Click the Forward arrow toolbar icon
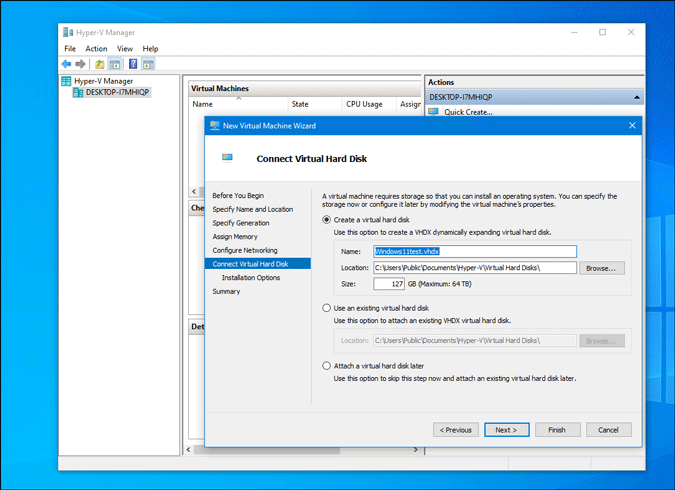This screenshot has height=490, width=675. [81, 64]
